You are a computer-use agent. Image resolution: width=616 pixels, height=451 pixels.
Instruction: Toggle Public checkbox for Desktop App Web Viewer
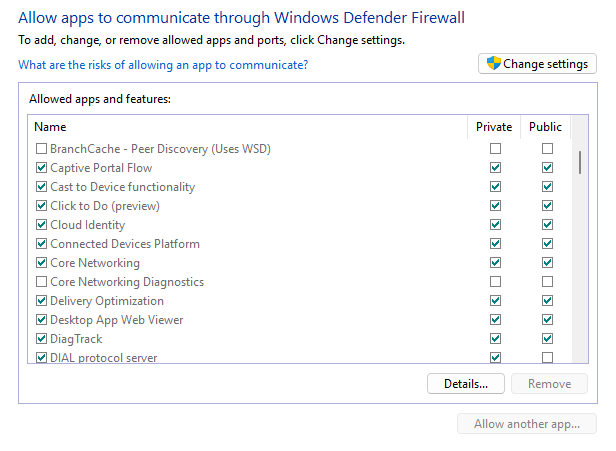(547, 319)
